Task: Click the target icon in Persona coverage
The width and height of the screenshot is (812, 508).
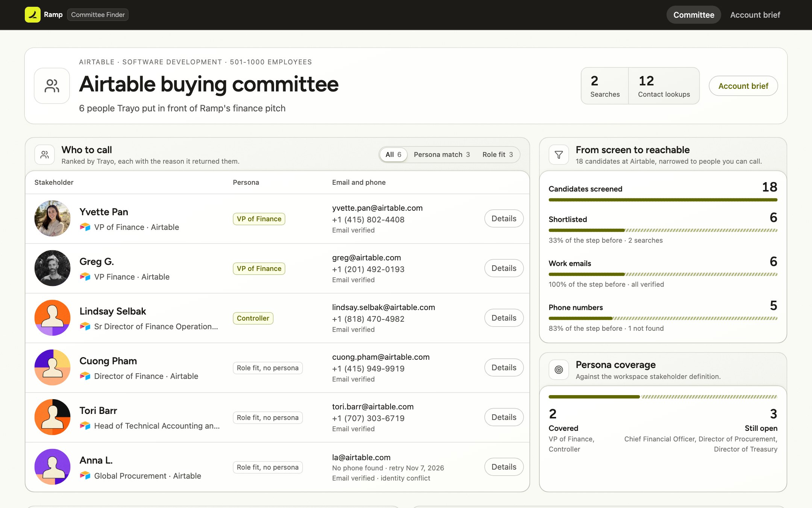Action: [559, 370]
